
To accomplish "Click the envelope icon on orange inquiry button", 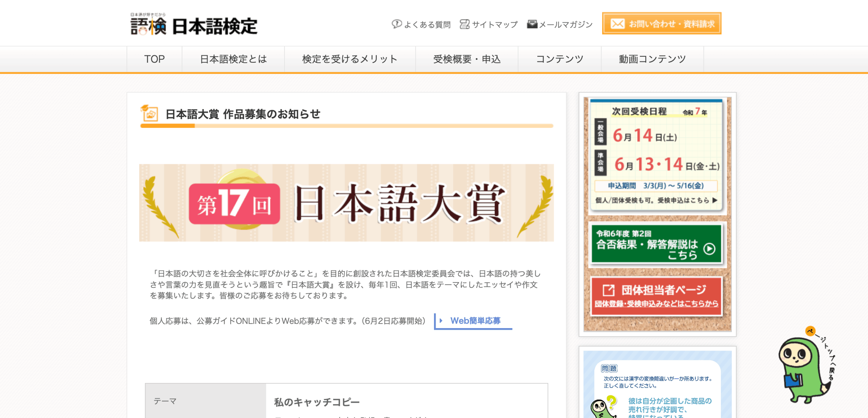I will tap(617, 24).
